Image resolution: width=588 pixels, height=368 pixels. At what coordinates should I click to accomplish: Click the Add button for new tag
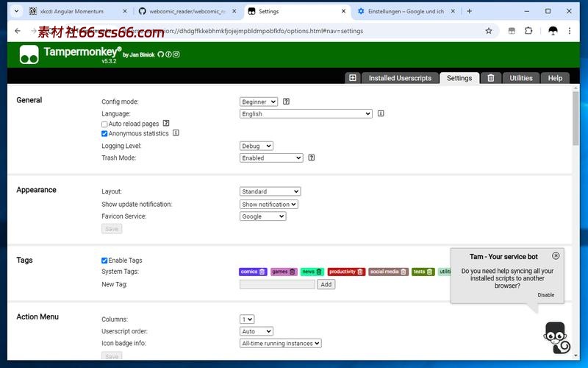[x=326, y=284]
